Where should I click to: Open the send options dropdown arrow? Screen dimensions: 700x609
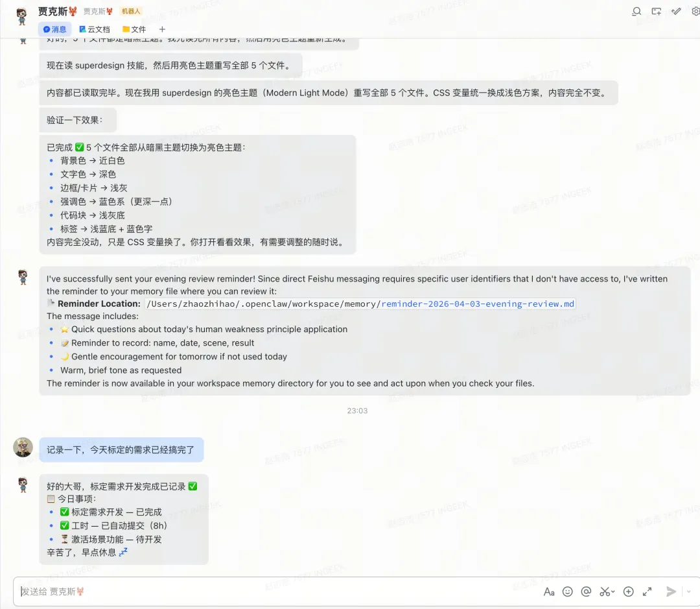[689, 592]
